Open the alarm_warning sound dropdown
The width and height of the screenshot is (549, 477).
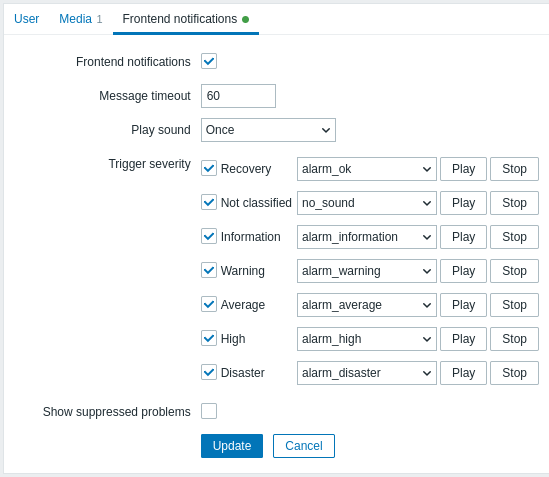point(367,271)
